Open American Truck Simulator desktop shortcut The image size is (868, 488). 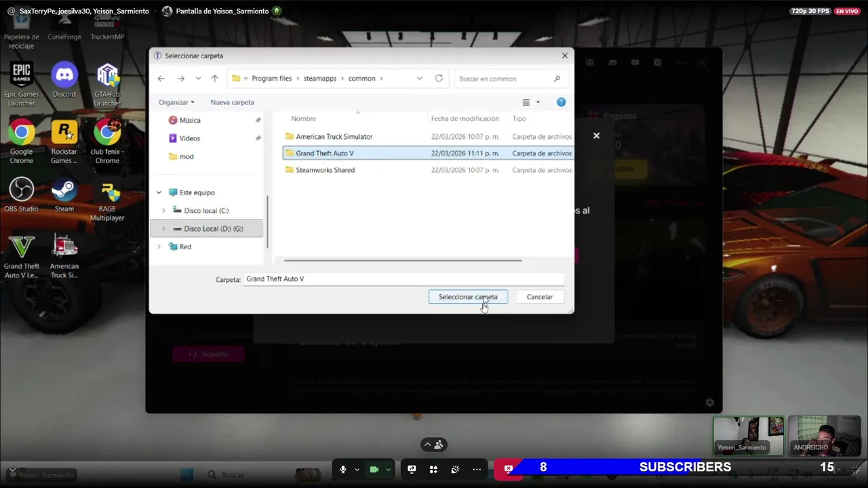coord(64,256)
